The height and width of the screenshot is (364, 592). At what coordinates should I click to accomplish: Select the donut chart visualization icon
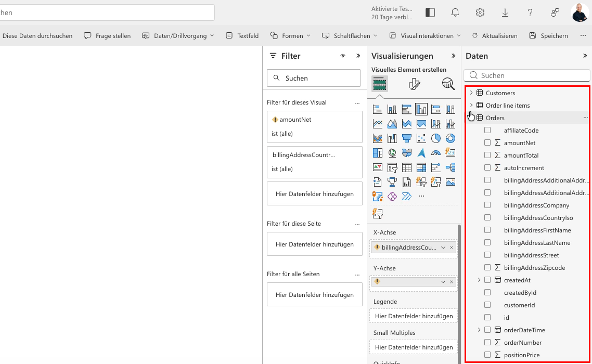click(x=450, y=138)
